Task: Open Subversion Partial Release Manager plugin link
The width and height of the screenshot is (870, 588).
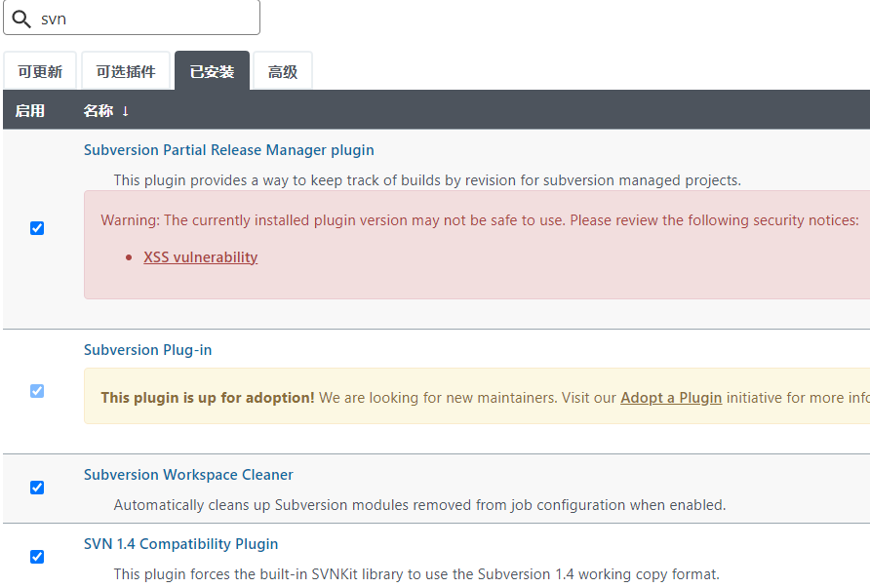Action: (x=228, y=150)
